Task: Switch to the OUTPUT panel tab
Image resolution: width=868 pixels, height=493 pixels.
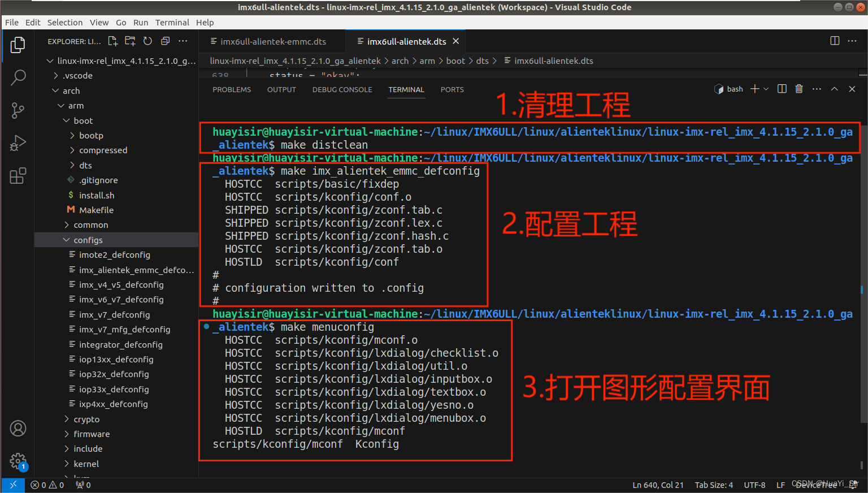Action: click(x=281, y=89)
